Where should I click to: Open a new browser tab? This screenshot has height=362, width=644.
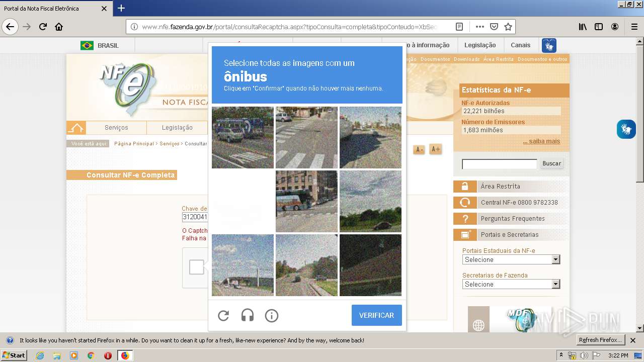[121, 8]
